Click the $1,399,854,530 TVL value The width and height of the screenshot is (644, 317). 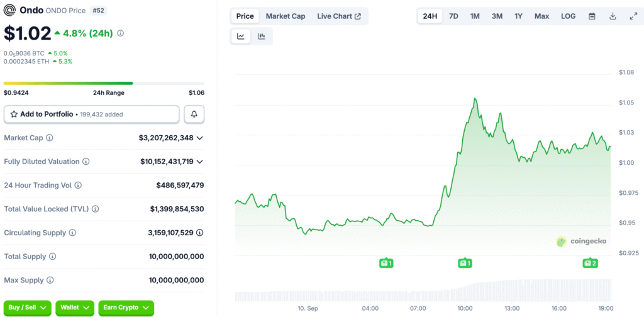(x=177, y=209)
